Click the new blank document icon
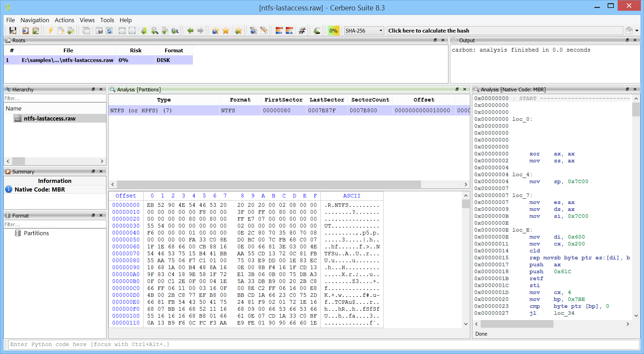The width and height of the screenshot is (644, 354). (x=61, y=30)
